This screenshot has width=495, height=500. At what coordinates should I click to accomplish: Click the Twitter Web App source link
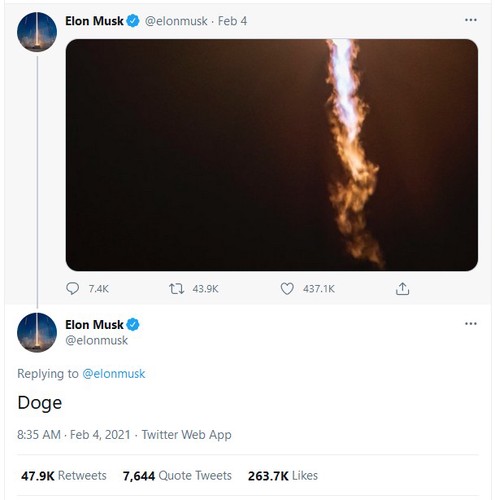click(186, 435)
